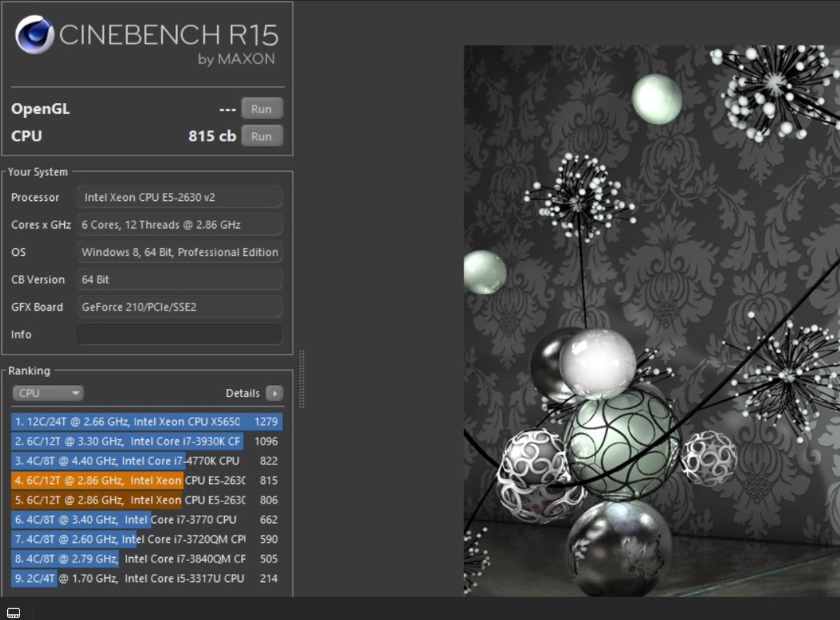Click the dotted panel splitter handle
Viewport: 840px width, 620px height.
point(301,379)
